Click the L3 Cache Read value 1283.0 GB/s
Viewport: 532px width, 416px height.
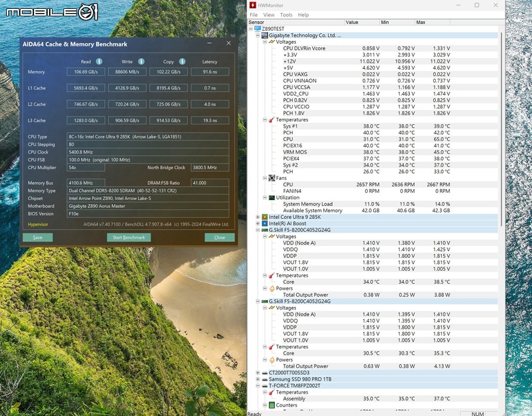point(86,121)
